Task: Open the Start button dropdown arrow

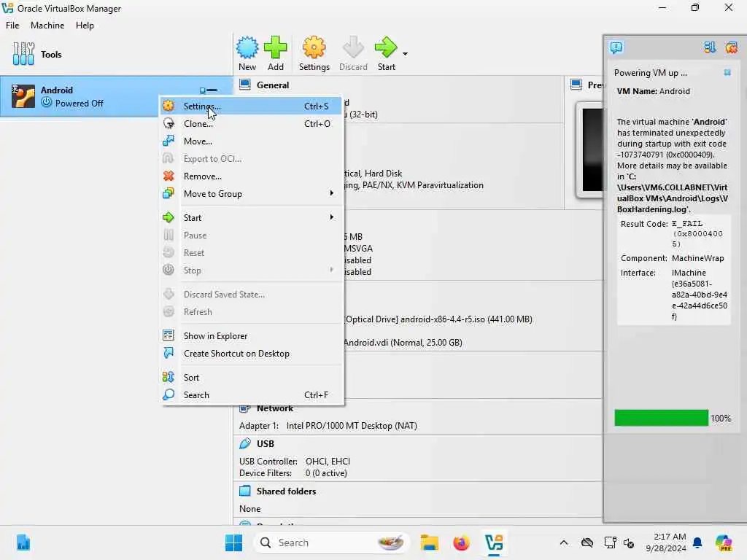Action: [405, 54]
